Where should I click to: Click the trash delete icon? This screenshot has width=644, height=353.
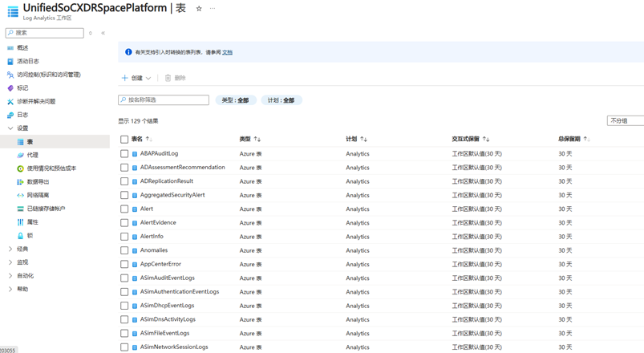click(x=168, y=78)
